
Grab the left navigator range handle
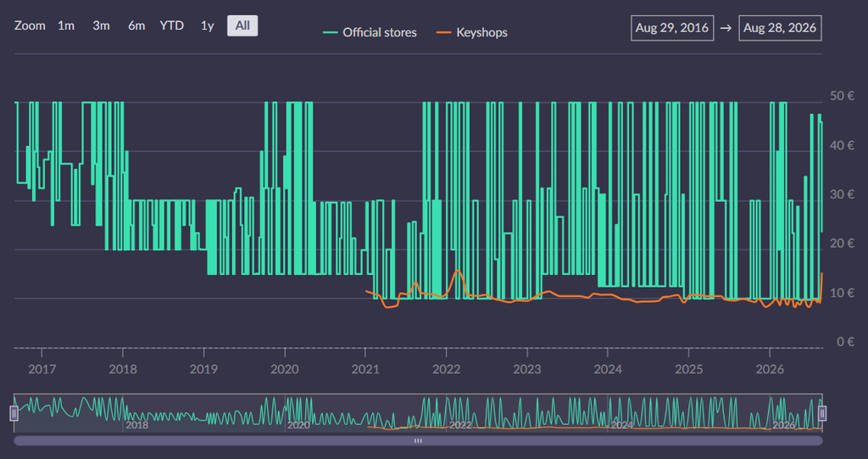(14, 413)
